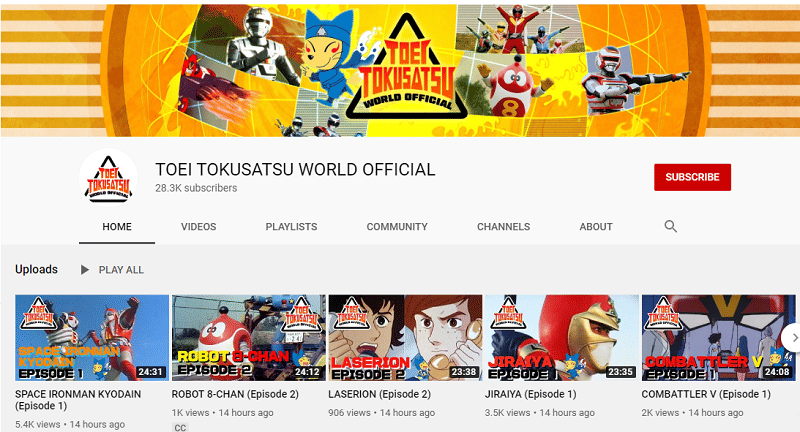The height and width of the screenshot is (432, 800).
Task: Open LASERION (Episode 2) title link
Action: coord(380,394)
